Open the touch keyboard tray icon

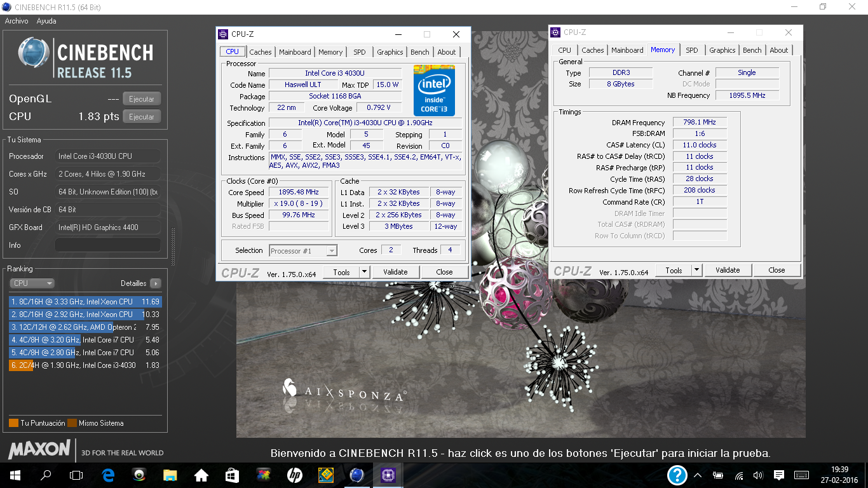(801, 475)
